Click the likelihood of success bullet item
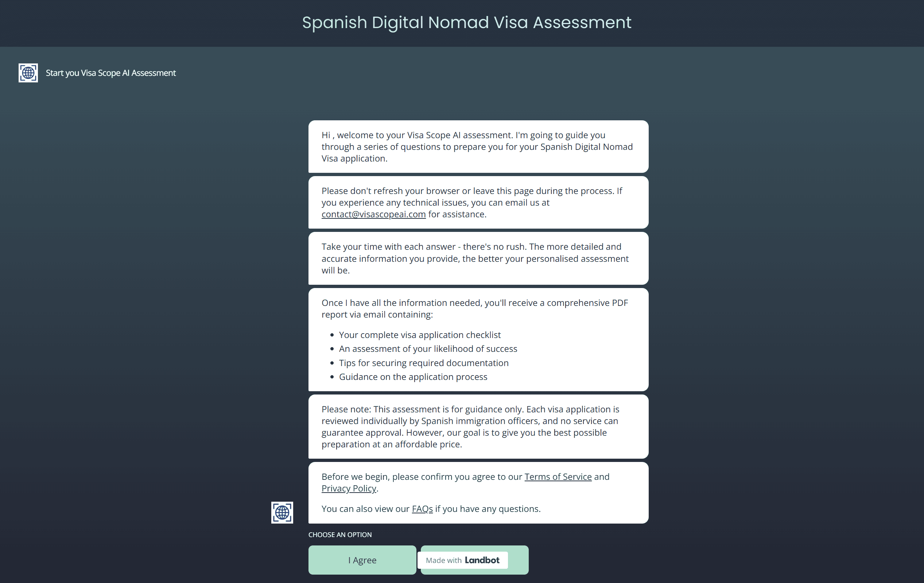This screenshot has width=924, height=583. pos(428,349)
